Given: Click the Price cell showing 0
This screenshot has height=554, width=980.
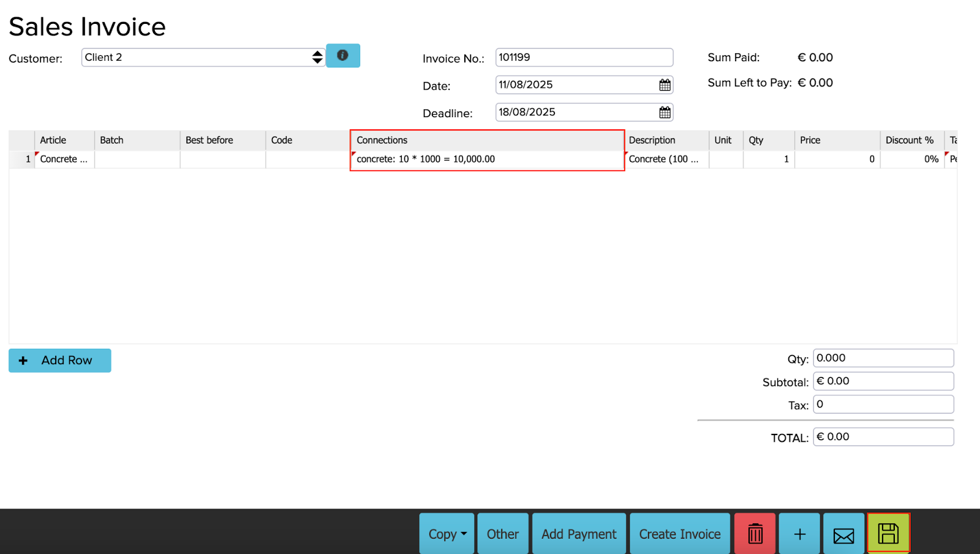Looking at the screenshot, I should (837, 159).
